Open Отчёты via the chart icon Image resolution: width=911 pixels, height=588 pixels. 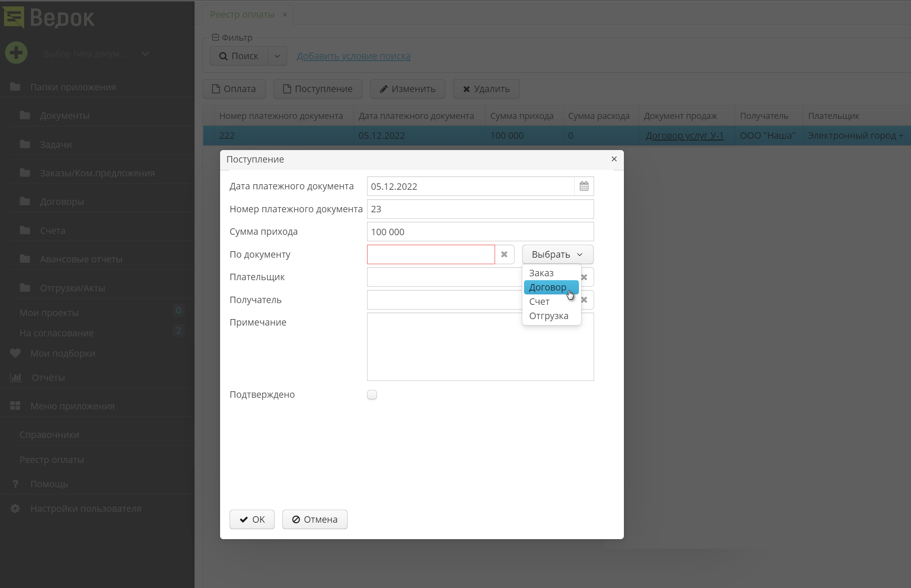tap(16, 377)
